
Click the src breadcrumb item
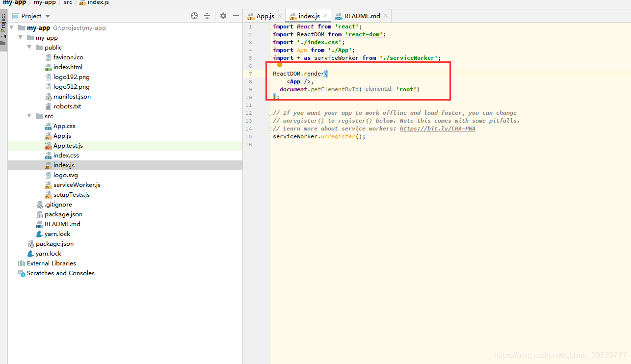pos(68,3)
